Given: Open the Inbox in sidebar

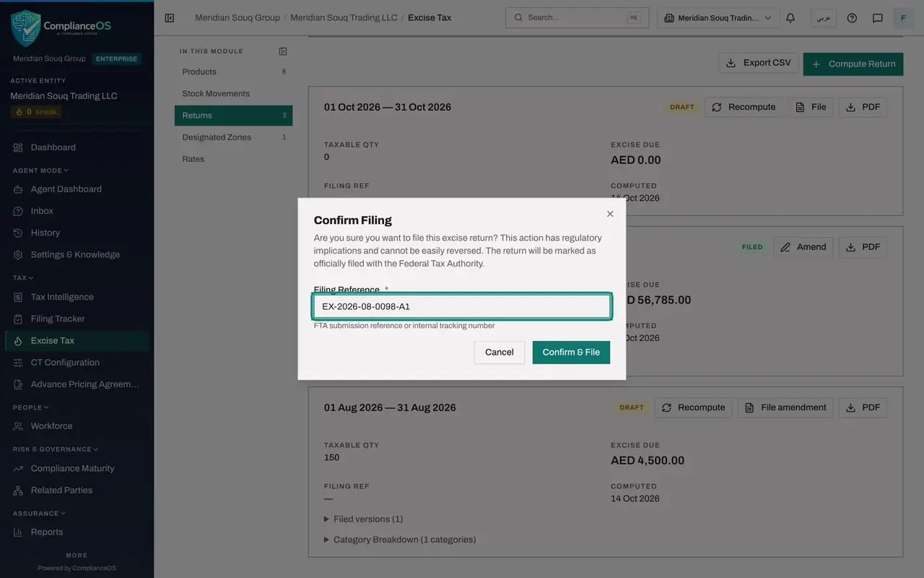Looking at the screenshot, I should 77,211.
